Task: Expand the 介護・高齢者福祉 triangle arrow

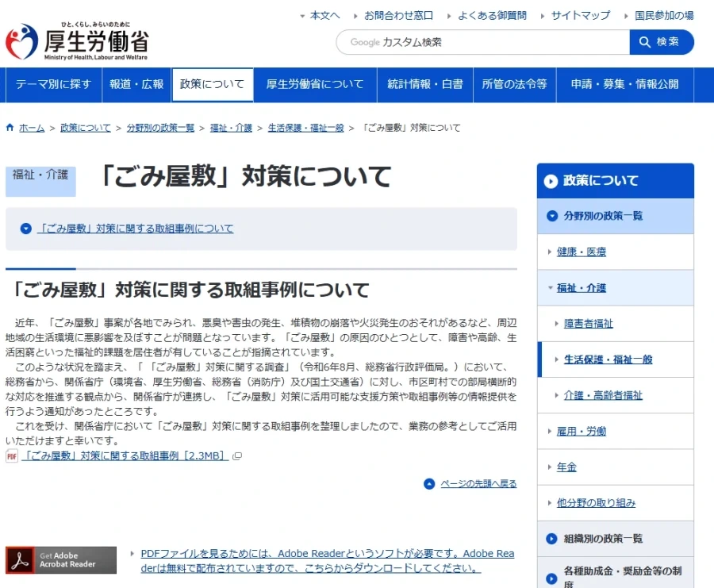Action: (x=556, y=395)
